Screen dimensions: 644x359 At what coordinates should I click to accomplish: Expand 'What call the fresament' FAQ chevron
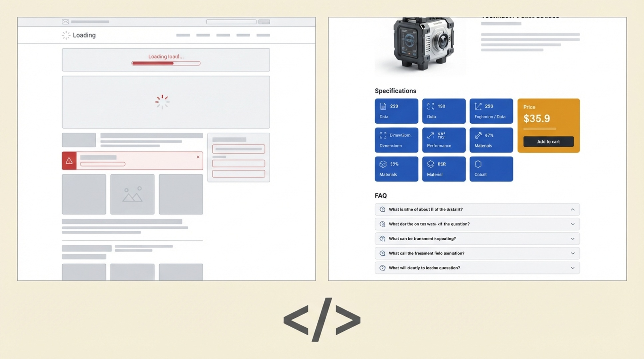[x=573, y=253]
